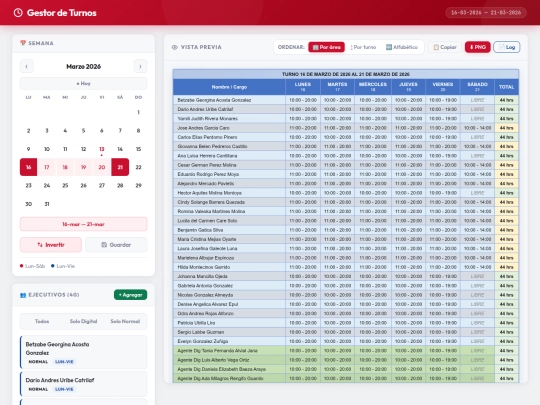Click Saturday cell for Alejandro Mercado Pavletic

pyautogui.click(x=477, y=184)
